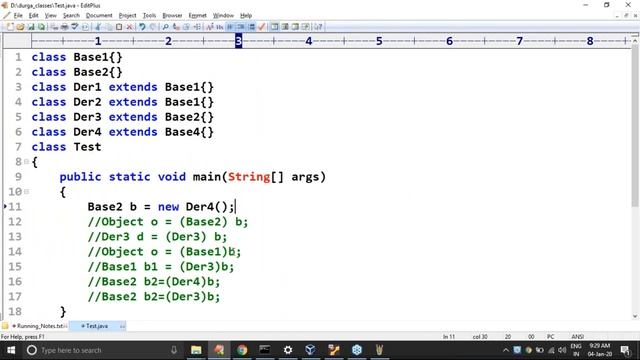
Task: Open the Windows Start button
Action: click(11, 350)
